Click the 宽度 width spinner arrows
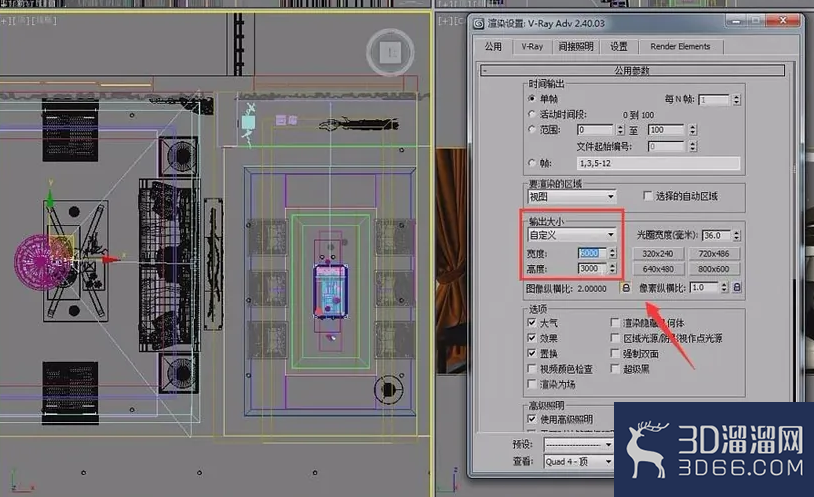 [x=613, y=253]
